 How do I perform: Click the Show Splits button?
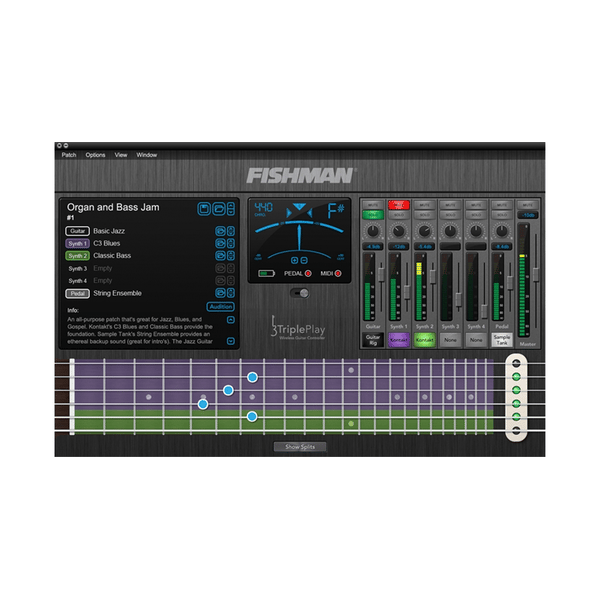click(x=300, y=447)
